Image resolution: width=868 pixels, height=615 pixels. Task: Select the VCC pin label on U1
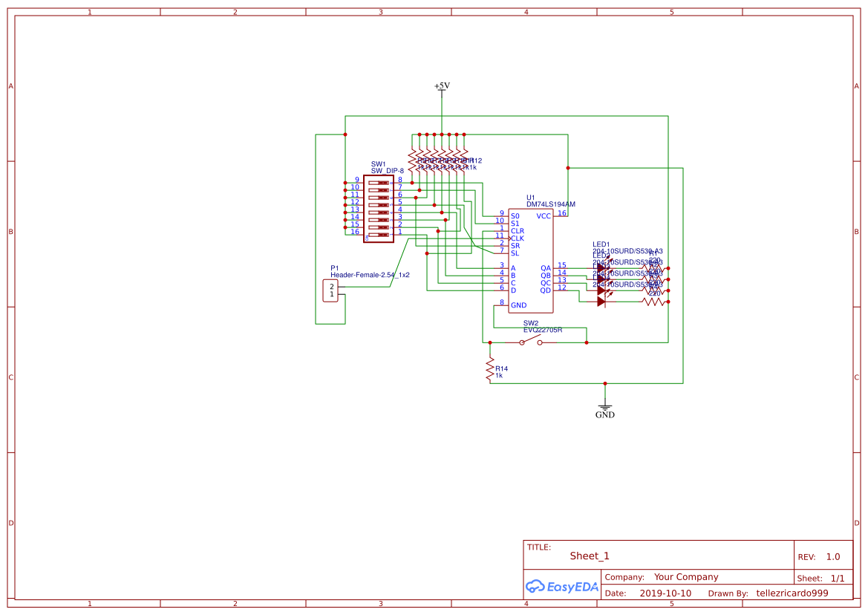click(544, 216)
